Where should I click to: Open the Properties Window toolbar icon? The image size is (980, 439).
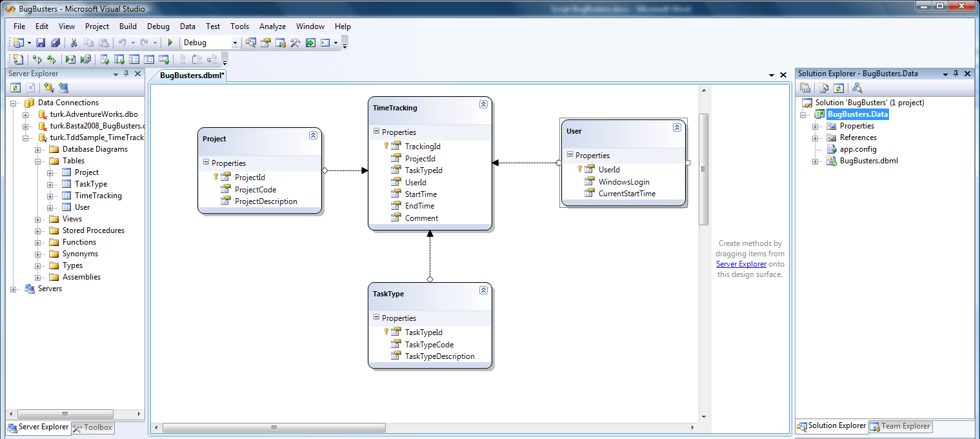point(266,43)
